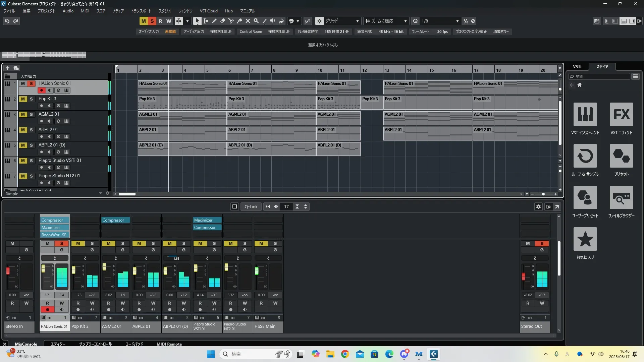
Task: Click the Q-Link button in MixConsole
Action: [x=251, y=207]
